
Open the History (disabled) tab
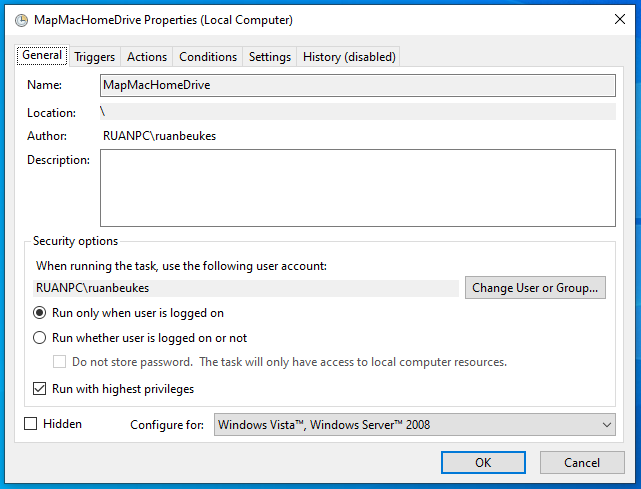(x=349, y=57)
